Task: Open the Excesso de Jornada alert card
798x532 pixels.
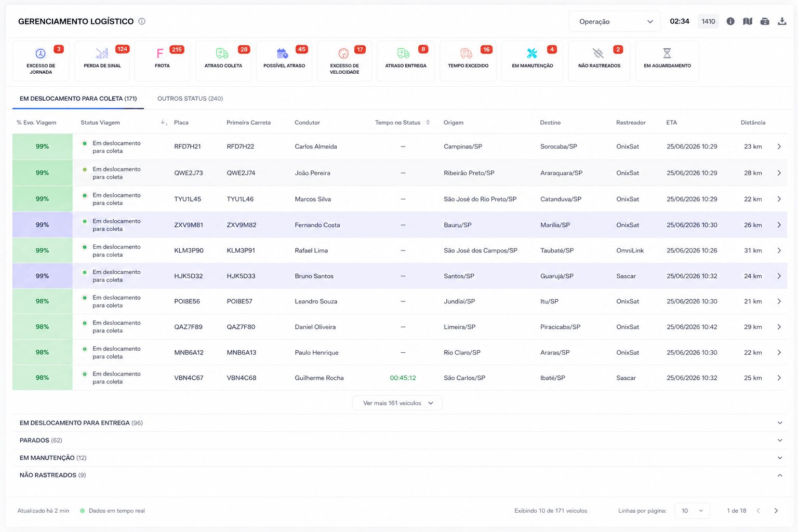Action: pos(41,61)
